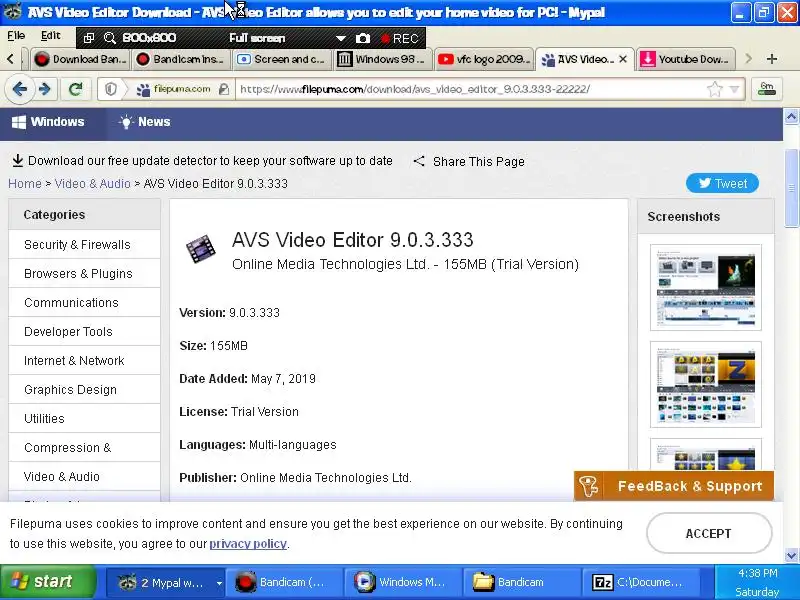
Task: Switch to the Windows 98 tab
Action: click(x=383, y=59)
